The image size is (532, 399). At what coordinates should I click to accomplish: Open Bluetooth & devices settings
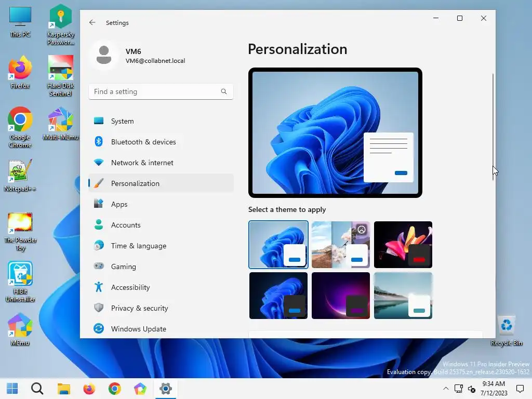(x=161, y=142)
